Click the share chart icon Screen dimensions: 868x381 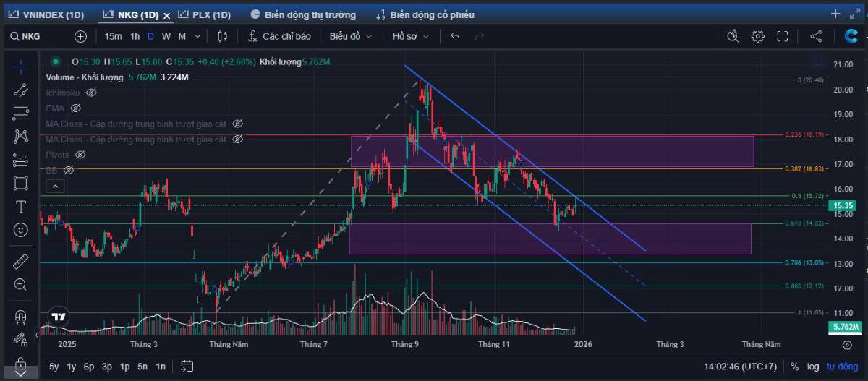point(816,36)
